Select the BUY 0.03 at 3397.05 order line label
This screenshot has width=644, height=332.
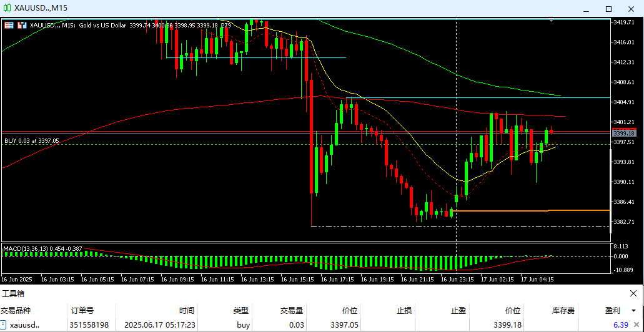pos(31,141)
